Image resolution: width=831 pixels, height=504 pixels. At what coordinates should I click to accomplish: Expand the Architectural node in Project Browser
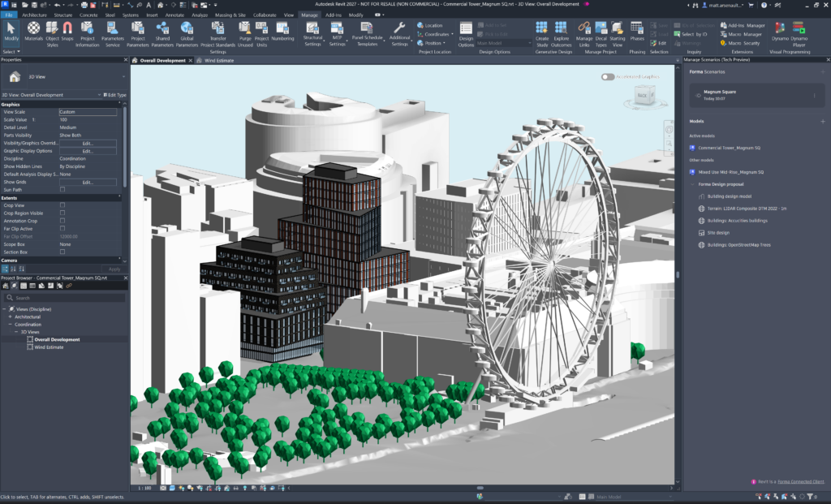10,317
